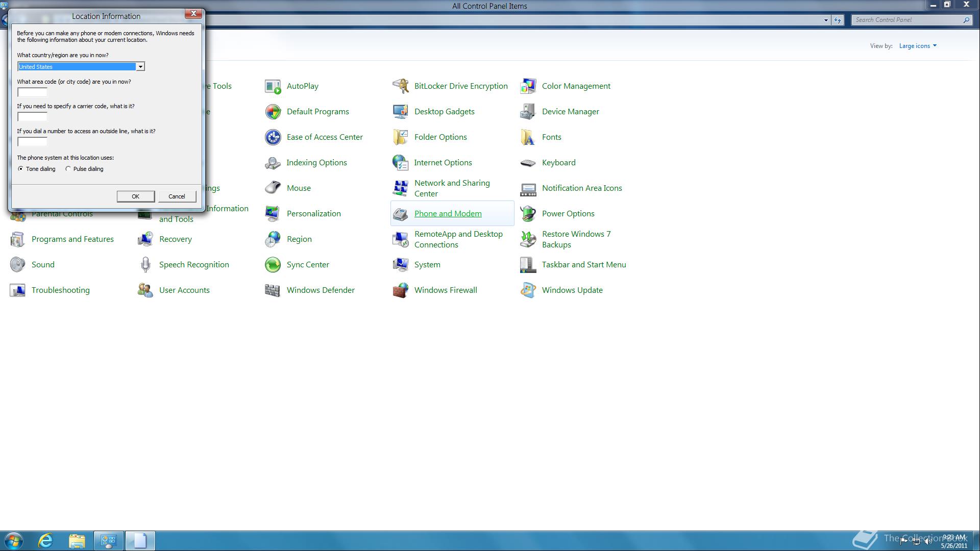Image resolution: width=980 pixels, height=551 pixels.
Task: Open View by Large icons dropdown
Action: 918,46
